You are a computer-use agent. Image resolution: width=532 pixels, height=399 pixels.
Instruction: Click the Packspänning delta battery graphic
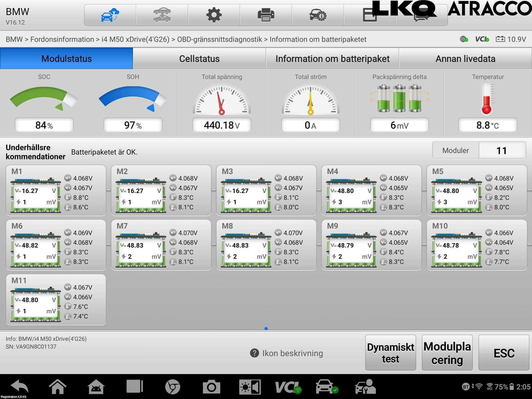pos(399,98)
